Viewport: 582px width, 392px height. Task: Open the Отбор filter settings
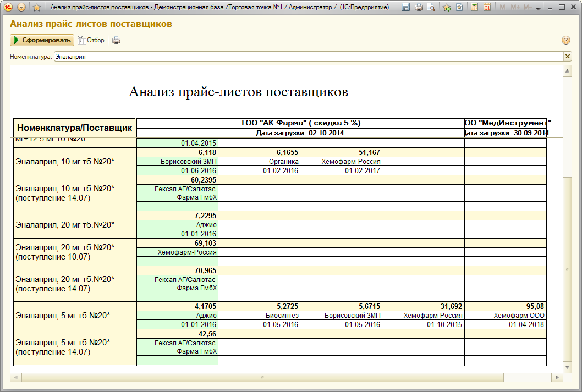(91, 40)
